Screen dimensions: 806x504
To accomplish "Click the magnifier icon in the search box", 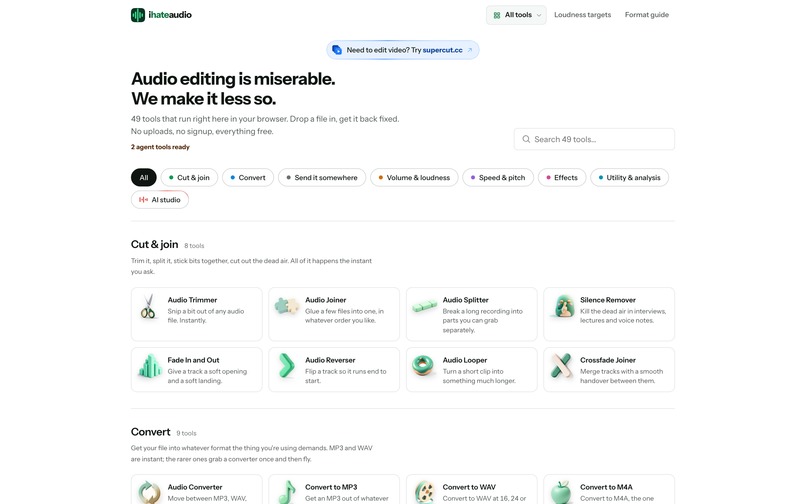I will point(526,139).
